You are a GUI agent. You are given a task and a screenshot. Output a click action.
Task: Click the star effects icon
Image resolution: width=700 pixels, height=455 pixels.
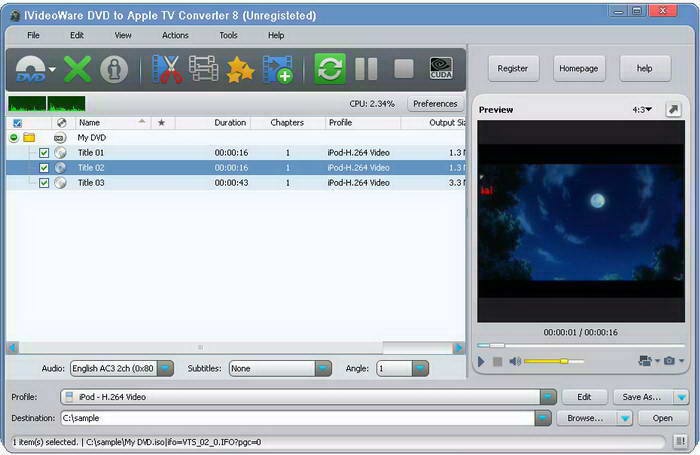click(240, 69)
